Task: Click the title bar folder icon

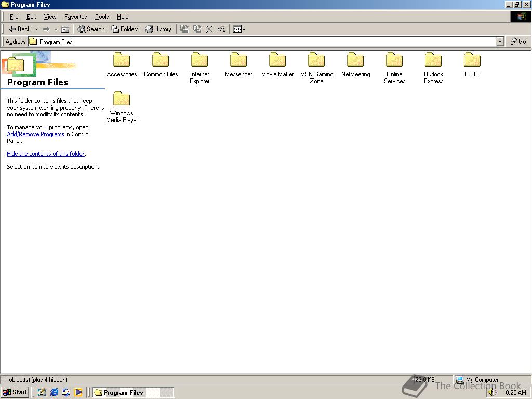Action: pos(5,4)
